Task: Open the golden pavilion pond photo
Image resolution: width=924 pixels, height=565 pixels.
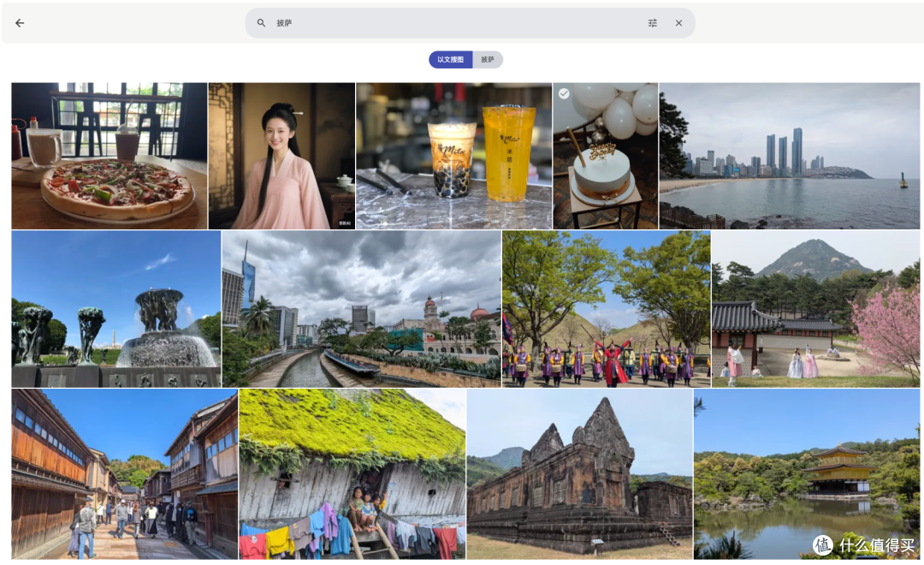Action: tap(807, 473)
